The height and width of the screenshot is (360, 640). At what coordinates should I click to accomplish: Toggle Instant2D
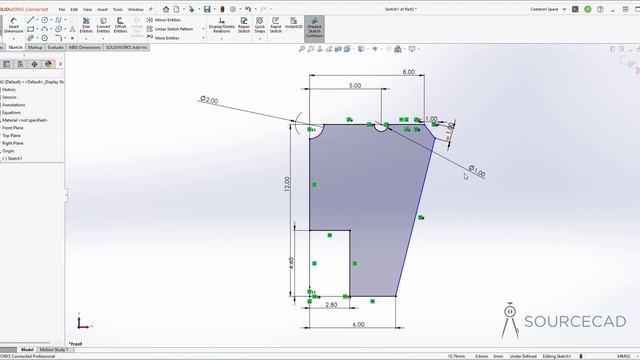click(x=293, y=23)
